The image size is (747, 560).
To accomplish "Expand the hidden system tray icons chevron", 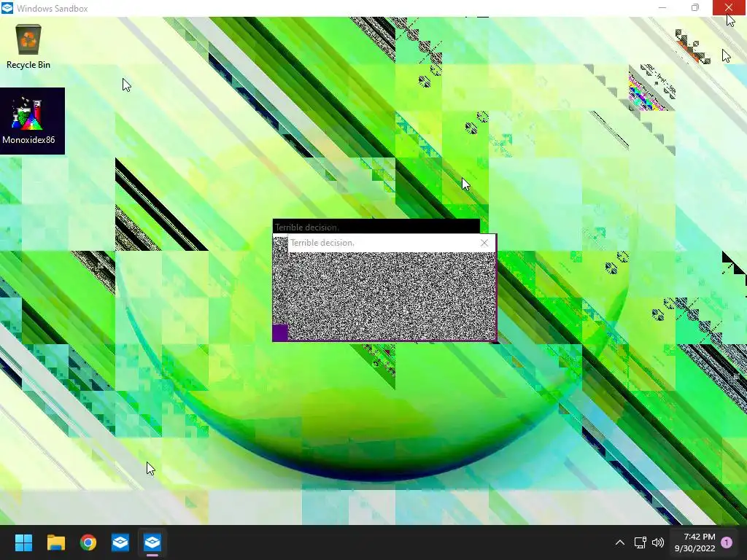I will pyautogui.click(x=620, y=542).
